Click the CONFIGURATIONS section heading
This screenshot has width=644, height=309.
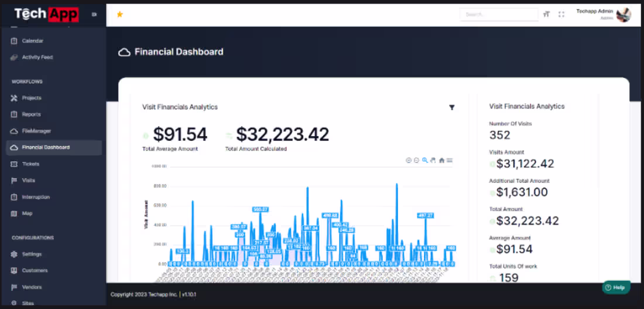(x=33, y=238)
